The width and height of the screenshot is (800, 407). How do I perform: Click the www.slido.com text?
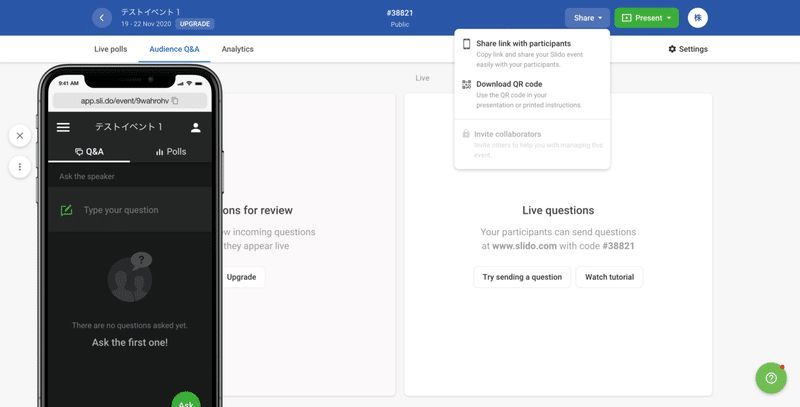[524, 246]
